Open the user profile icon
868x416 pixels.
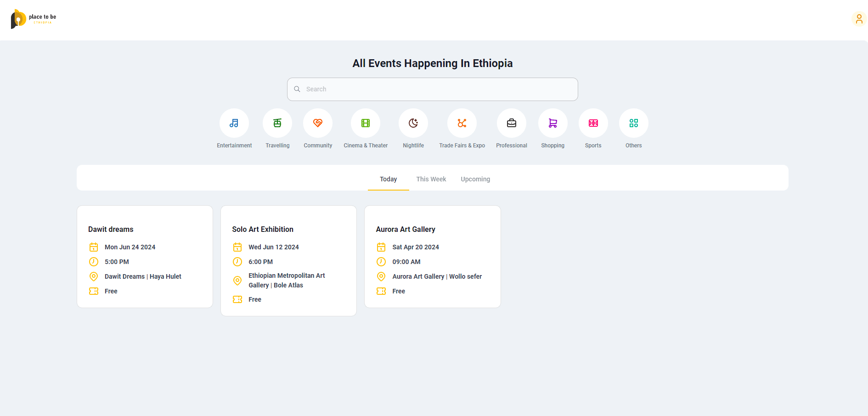859,19
